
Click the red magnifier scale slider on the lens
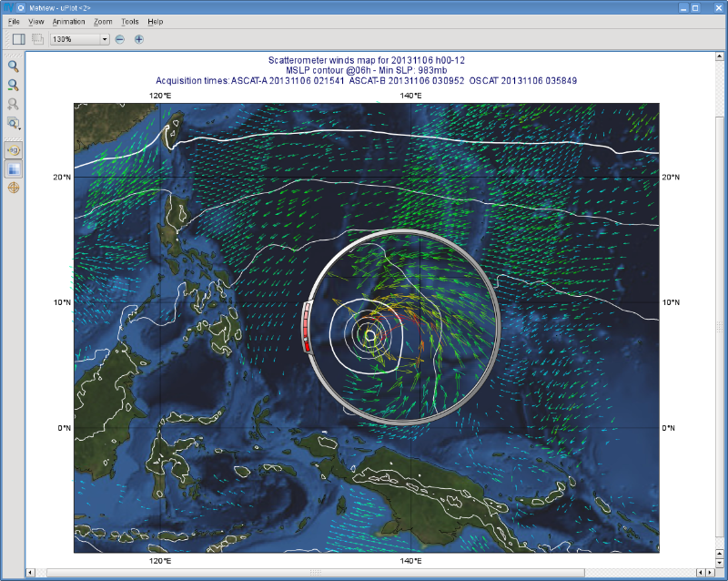tap(307, 330)
